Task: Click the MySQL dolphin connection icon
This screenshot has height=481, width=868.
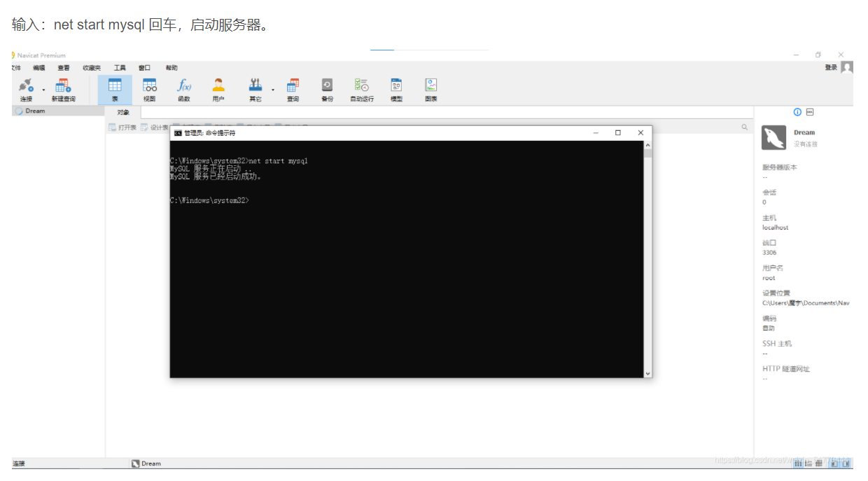Action: (x=774, y=137)
